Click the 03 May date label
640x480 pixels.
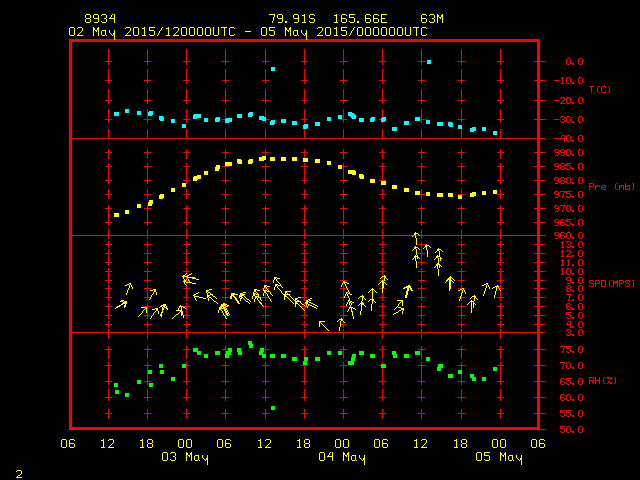coord(186,457)
